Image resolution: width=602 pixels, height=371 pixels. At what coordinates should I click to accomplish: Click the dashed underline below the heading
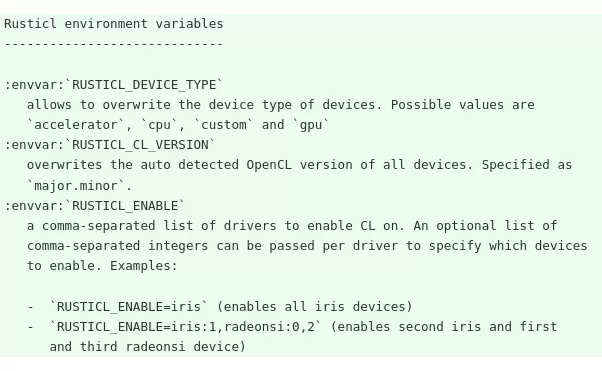tap(114, 44)
